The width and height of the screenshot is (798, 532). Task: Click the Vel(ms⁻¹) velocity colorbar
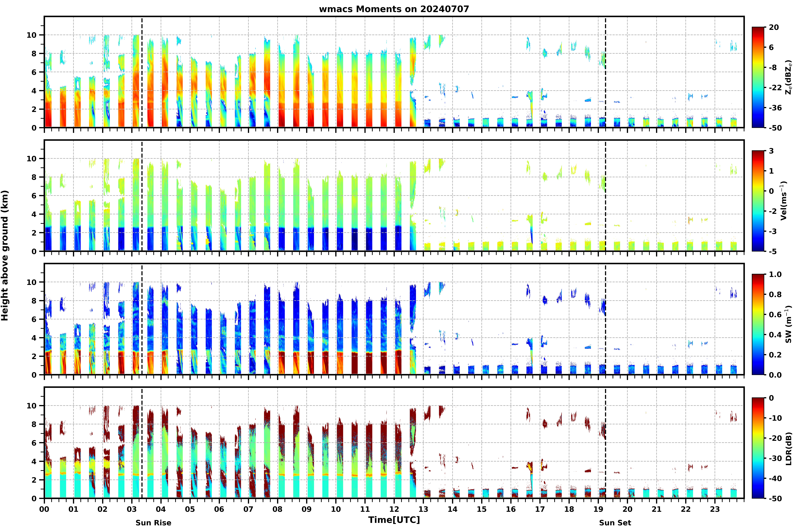(758, 201)
